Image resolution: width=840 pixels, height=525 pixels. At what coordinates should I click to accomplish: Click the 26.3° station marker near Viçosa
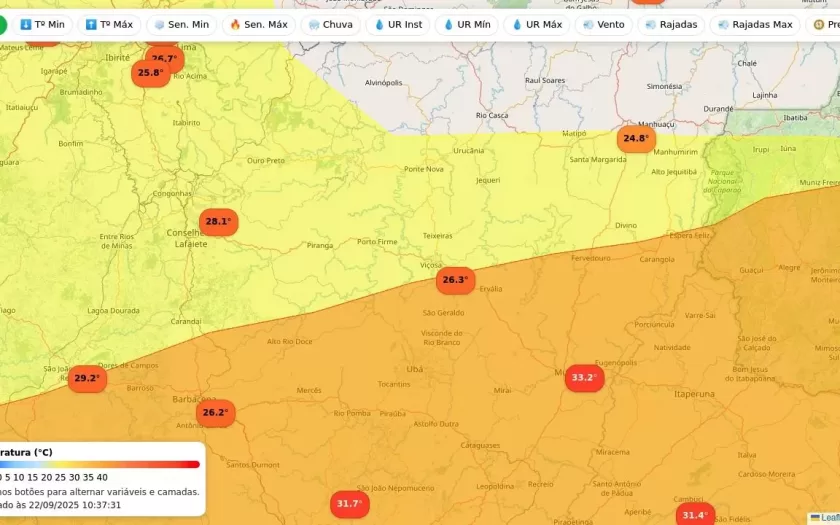455,280
